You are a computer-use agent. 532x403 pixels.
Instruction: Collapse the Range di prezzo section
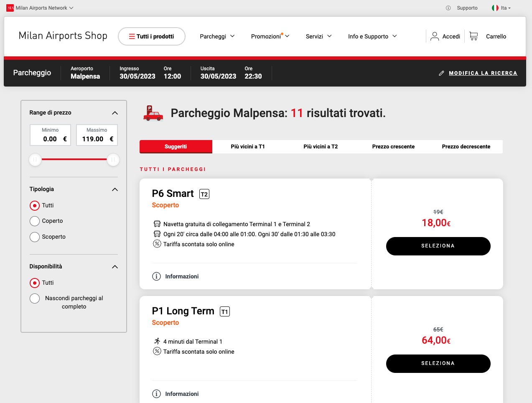click(x=115, y=113)
